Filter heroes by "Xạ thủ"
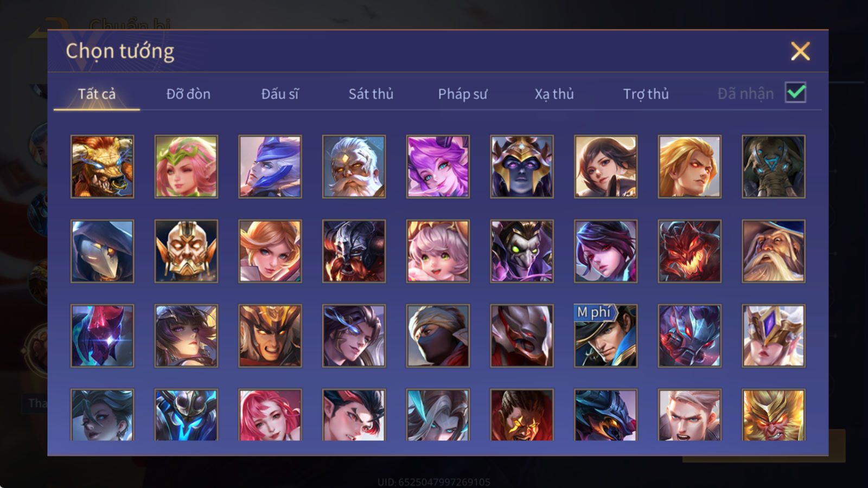This screenshot has width=868, height=488. [554, 94]
